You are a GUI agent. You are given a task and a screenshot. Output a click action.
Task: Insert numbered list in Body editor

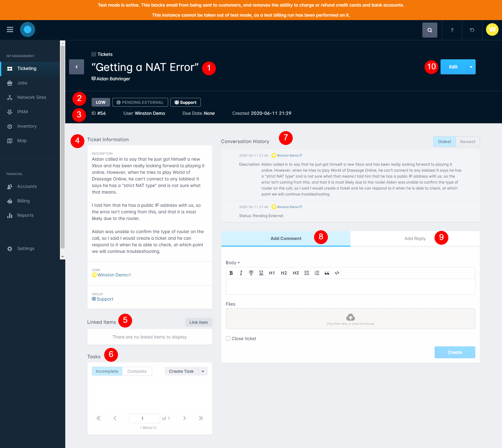pyautogui.click(x=317, y=273)
